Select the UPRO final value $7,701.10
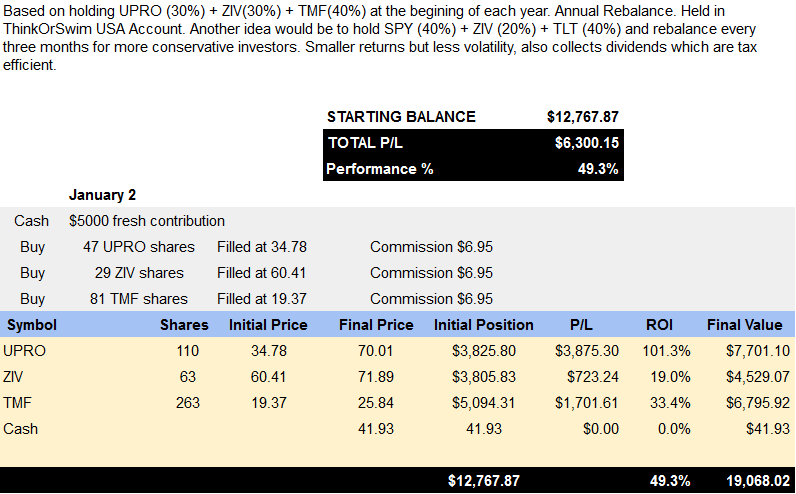This screenshot has width=796, height=494. coord(758,351)
